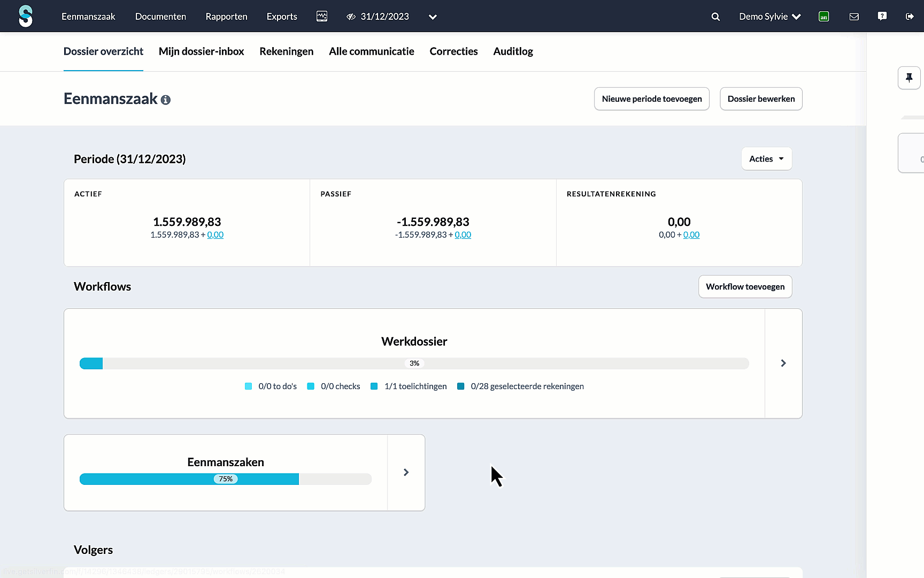924x578 pixels.
Task: Open the activity monitor icon in top bar
Action: coord(322,17)
